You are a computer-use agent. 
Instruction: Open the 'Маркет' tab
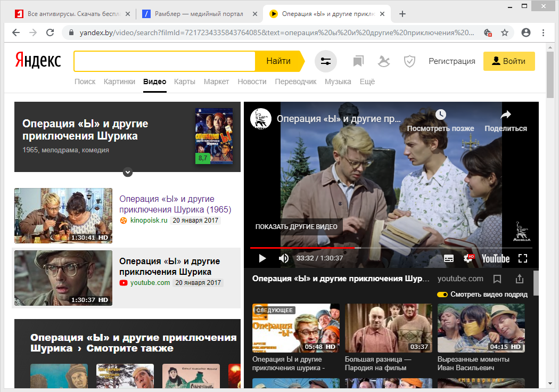point(216,81)
